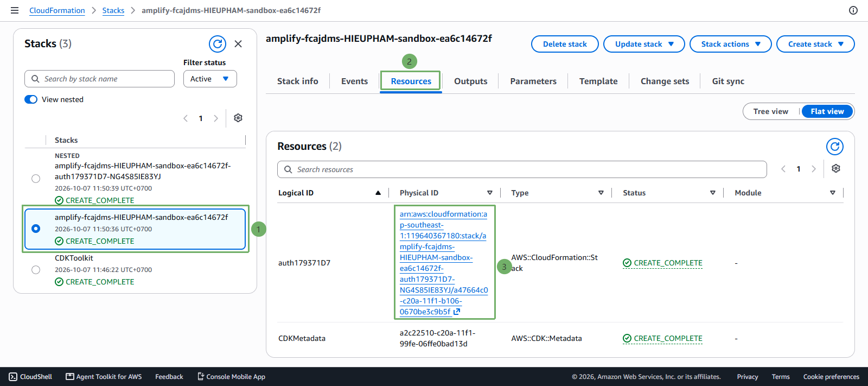Open CloudShell from the footer

(x=31, y=377)
